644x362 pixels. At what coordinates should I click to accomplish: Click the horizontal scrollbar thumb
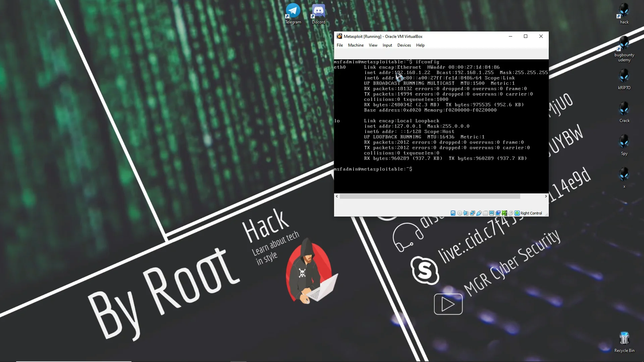430,196
